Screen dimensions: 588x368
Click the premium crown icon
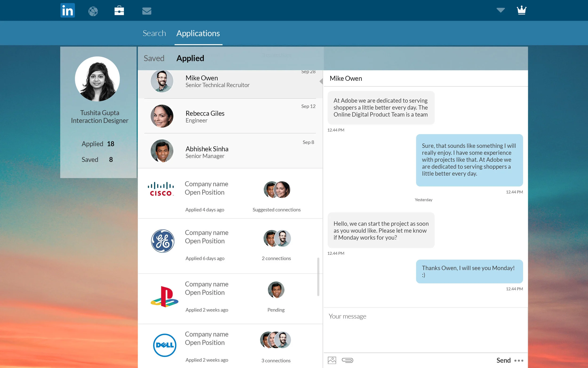pyautogui.click(x=521, y=10)
